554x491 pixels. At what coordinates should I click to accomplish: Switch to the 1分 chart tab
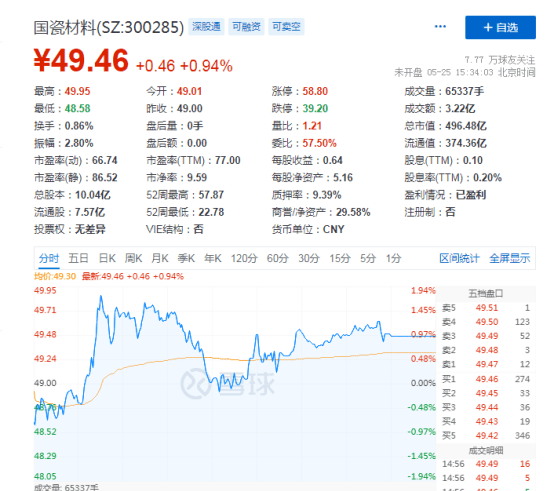point(393,258)
